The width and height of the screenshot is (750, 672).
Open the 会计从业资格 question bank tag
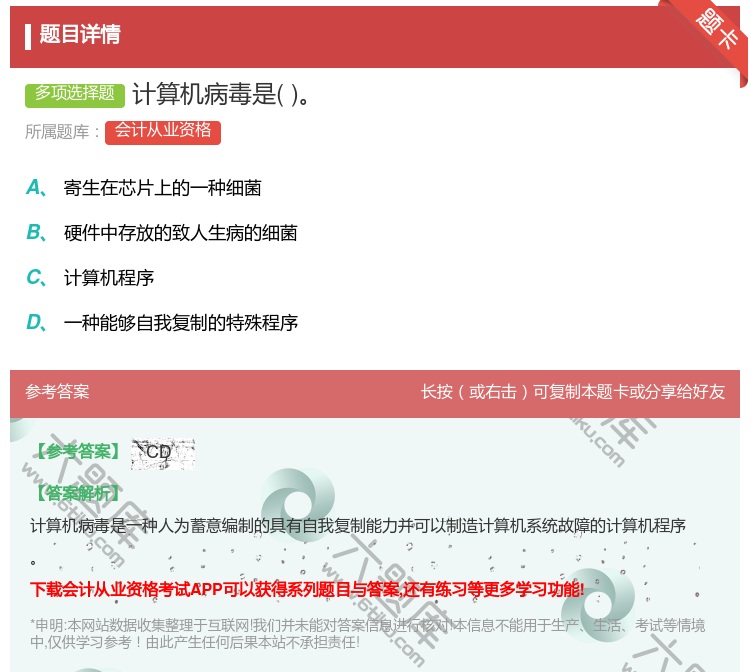pyautogui.click(x=163, y=132)
